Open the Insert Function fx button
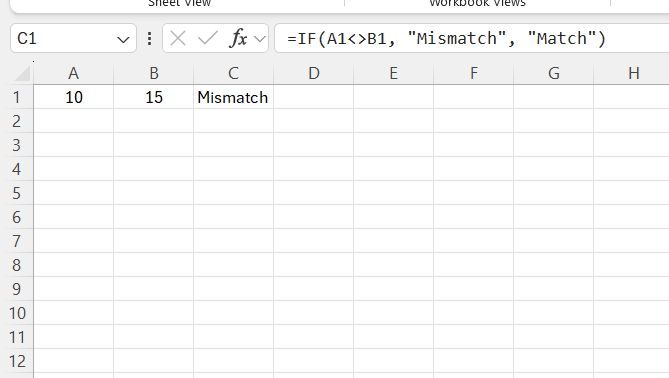The height and width of the screenshot is (378, 669). [x=238, y=38]
